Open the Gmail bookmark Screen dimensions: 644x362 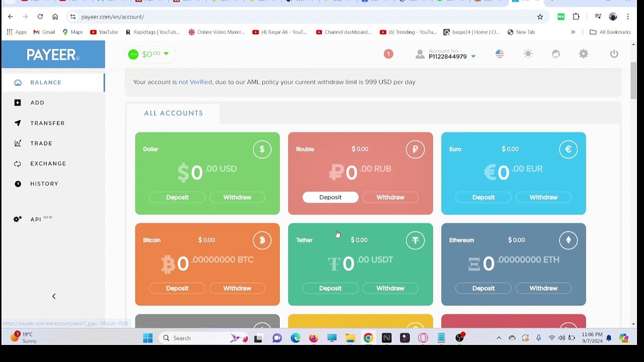pyautogui.click(x=44, y=32)
